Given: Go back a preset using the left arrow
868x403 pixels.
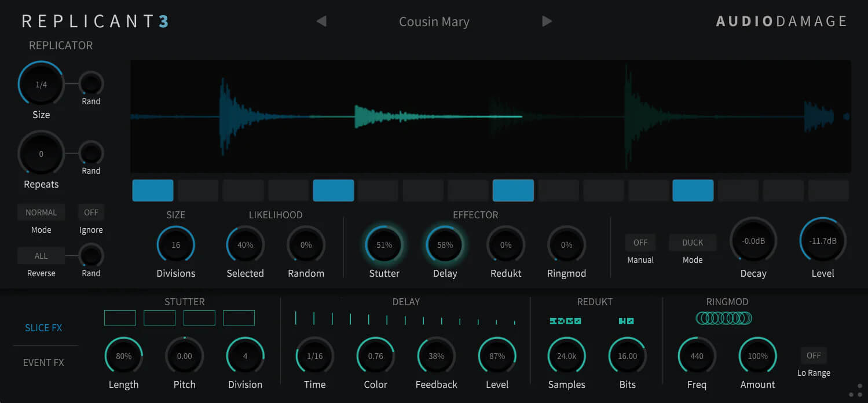Looking at the screenshot, I should [321, 21].
